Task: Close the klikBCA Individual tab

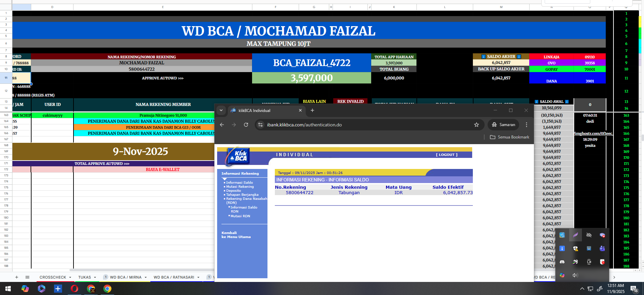Action: click(300, 110)
